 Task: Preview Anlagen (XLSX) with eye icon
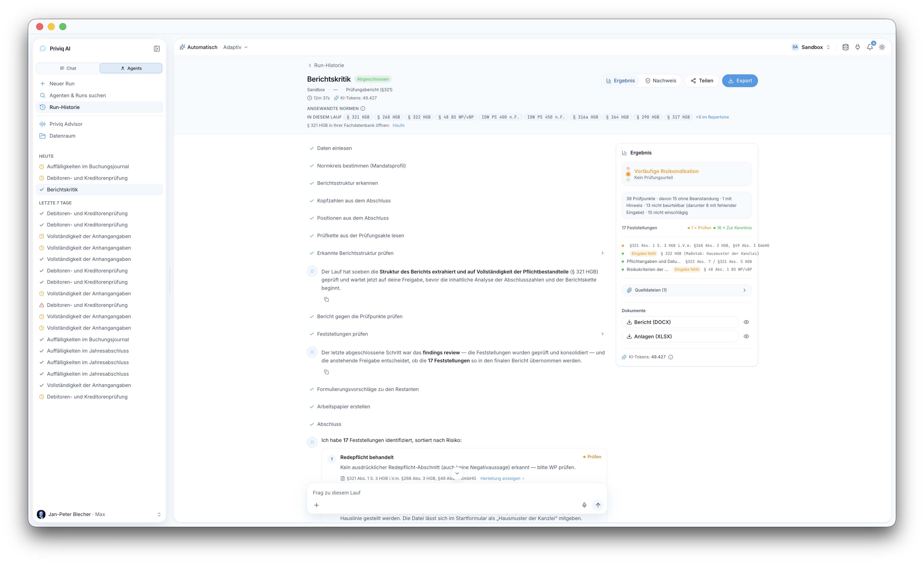(746, 336)
